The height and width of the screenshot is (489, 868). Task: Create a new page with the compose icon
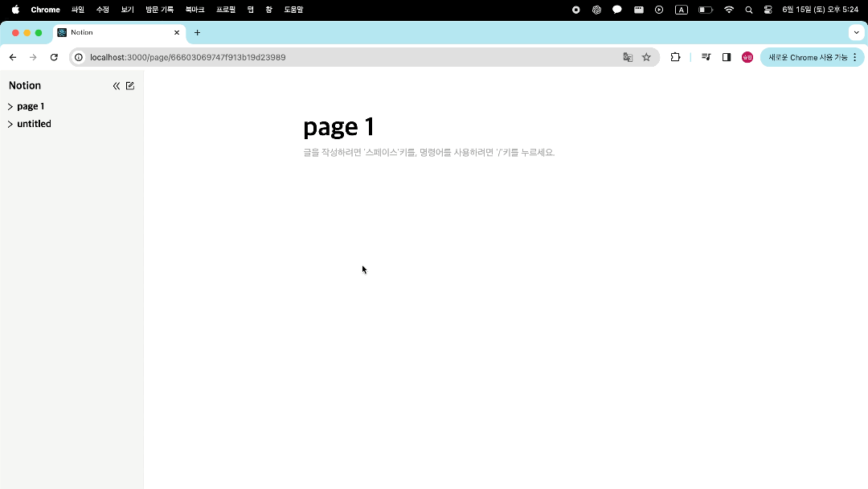[130, 86]
